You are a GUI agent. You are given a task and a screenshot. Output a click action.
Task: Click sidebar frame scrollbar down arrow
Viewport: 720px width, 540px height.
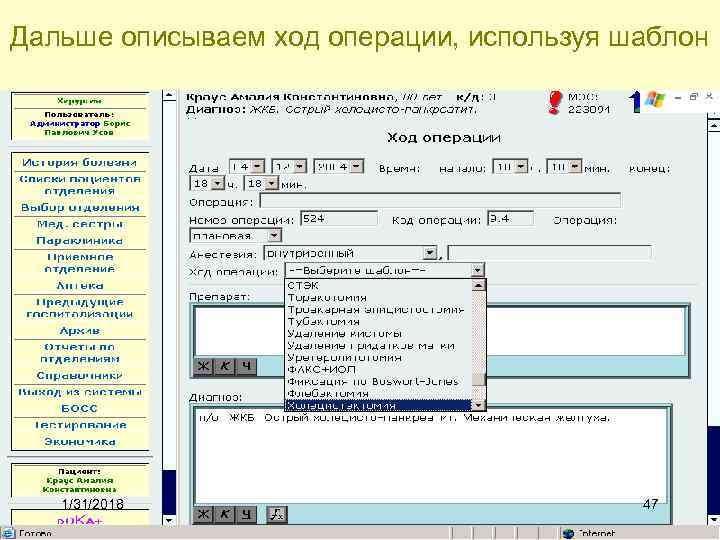(x=169, y=520)
